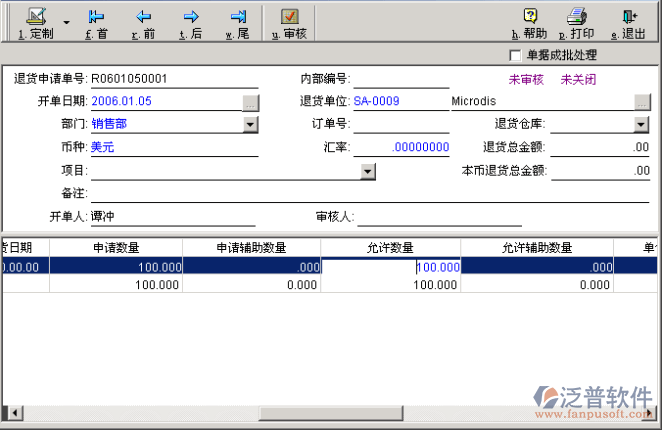Enable the 单据成批处理 checkbox
663x430 pixels.
(516, 54)
